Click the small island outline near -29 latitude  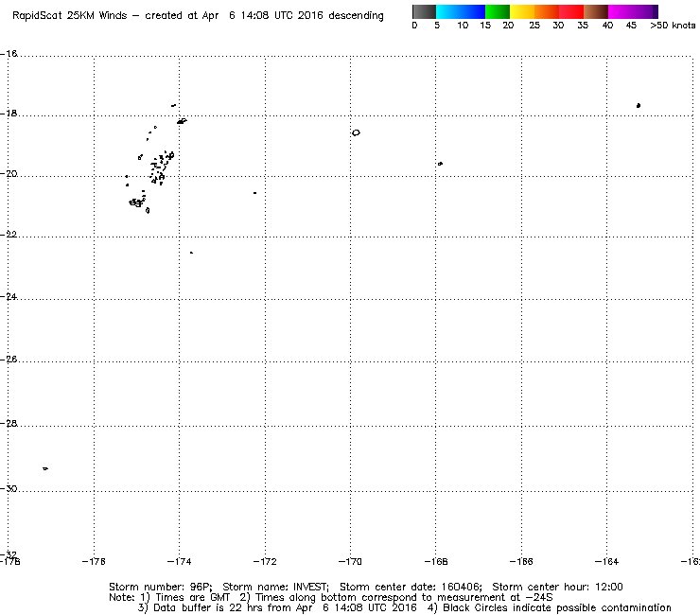(45, 468)
